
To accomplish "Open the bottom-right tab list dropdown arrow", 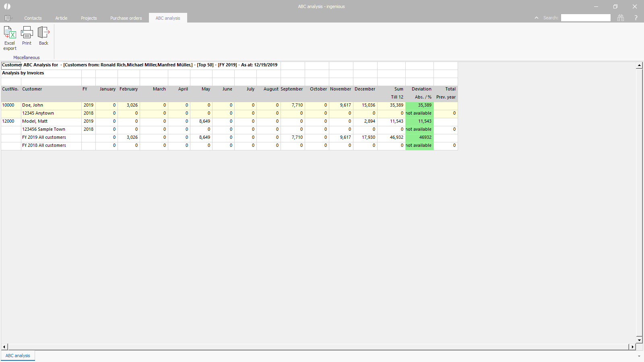I will (x=639, y=356).
